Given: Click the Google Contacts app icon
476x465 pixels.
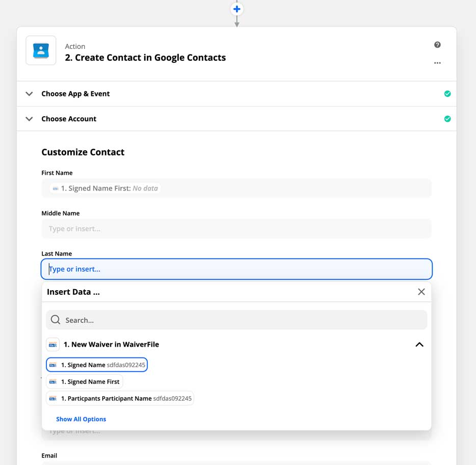Looking at the screenshot, I should pyautogui.click(x=41, y=50).
